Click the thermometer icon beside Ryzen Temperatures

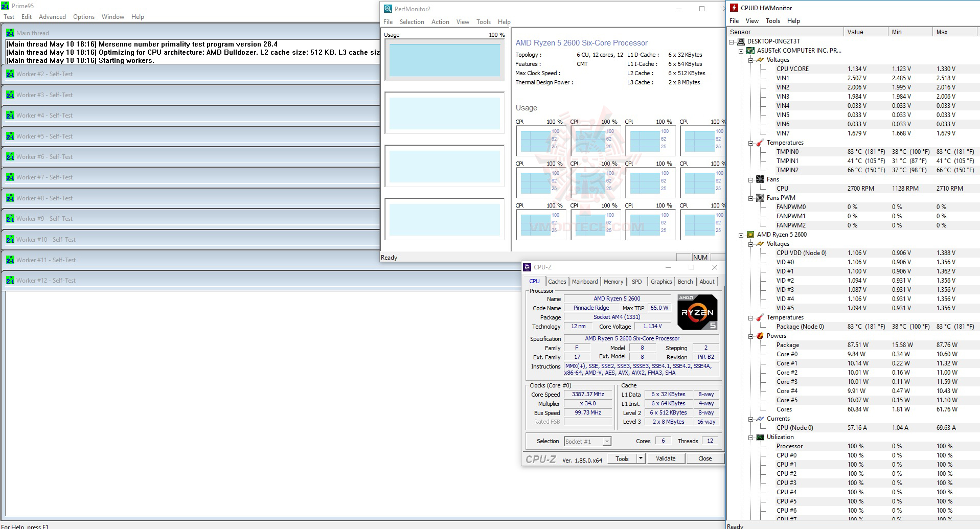coord(760,317)
